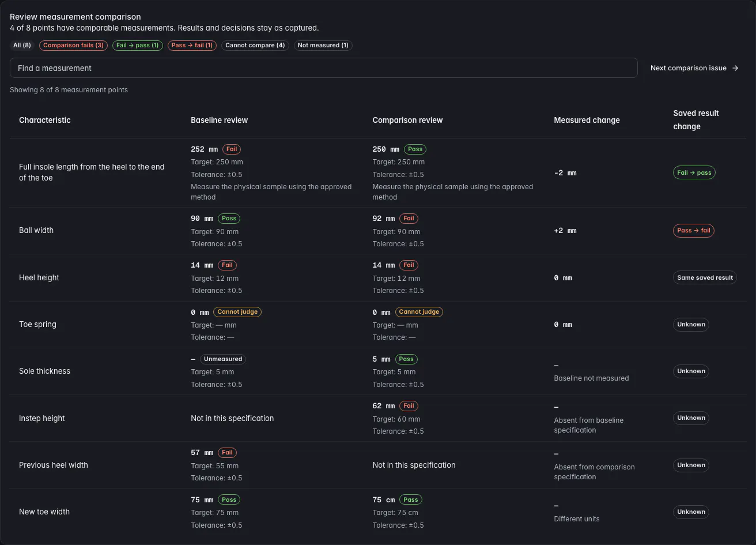This screenshot has width=756, height=545.
Task: Click the Fail → pass badge in insole row
Action: pyautogui.click(x=694, y=172)
